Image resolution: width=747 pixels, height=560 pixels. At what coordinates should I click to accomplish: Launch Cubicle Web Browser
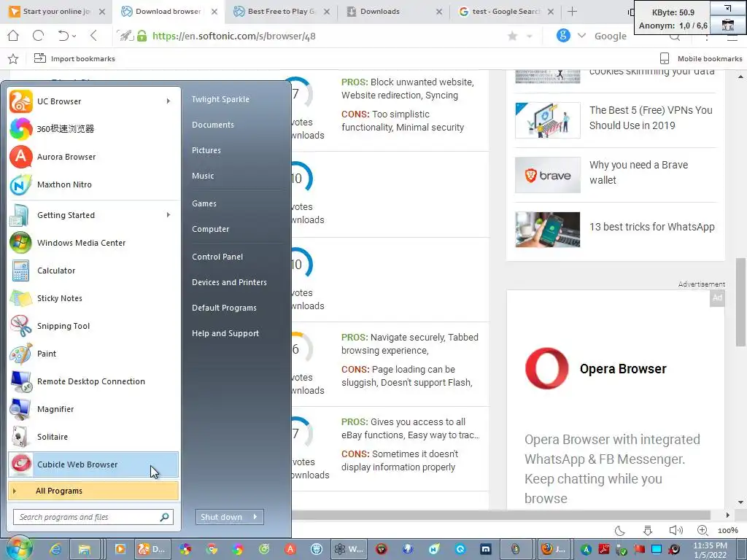click(93, 464)
